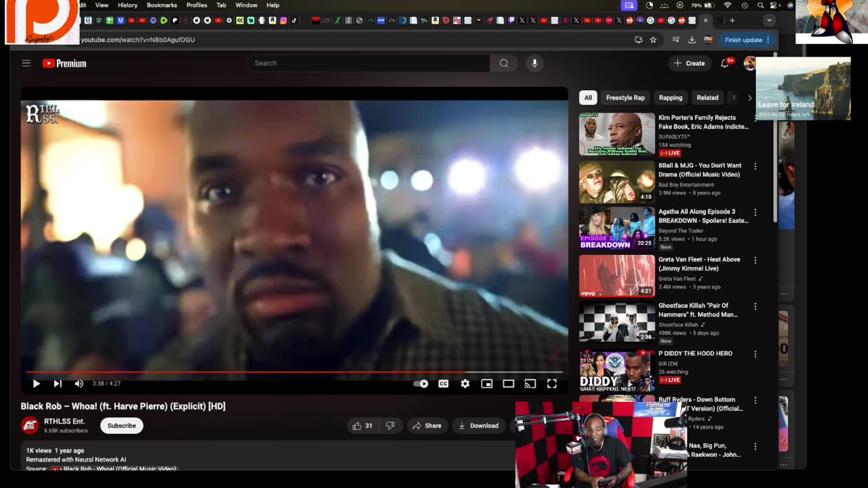
Task: Open Chrome downloads arrow icon
Action: click(x=692, y=40)
